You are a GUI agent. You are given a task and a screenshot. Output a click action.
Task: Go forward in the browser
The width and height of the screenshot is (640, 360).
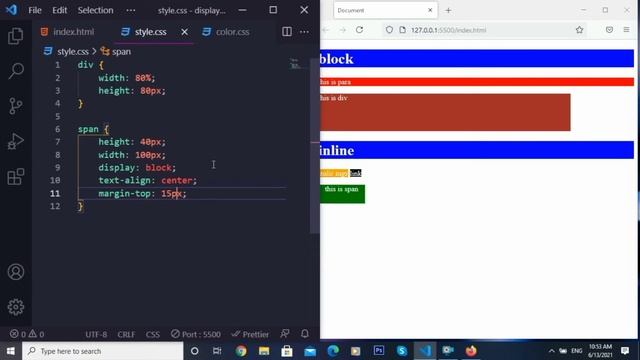point(342,30)
